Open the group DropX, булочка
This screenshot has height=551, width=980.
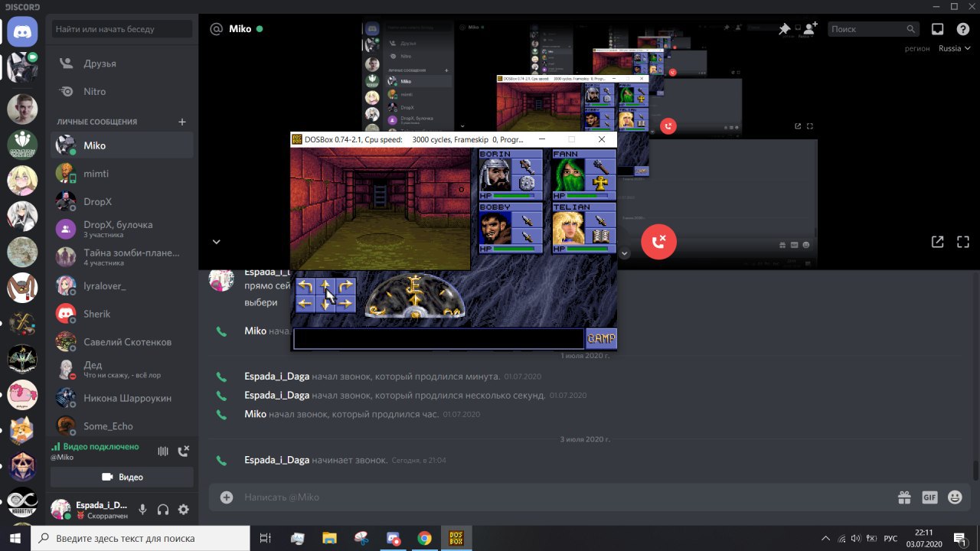point(122,230)
